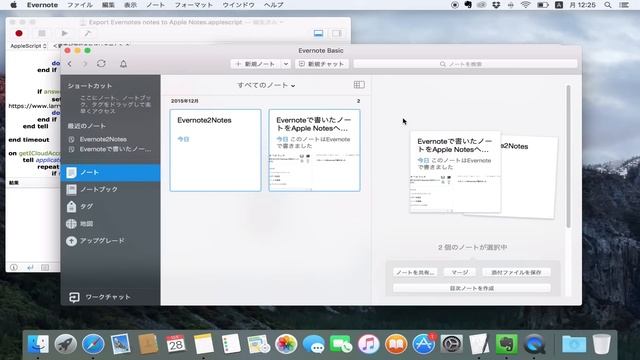Toggle the side pane in Script Editor toolbar
The width and height of the screenshot is (640, 360).
pyautogui.click(x=337, y=33)
